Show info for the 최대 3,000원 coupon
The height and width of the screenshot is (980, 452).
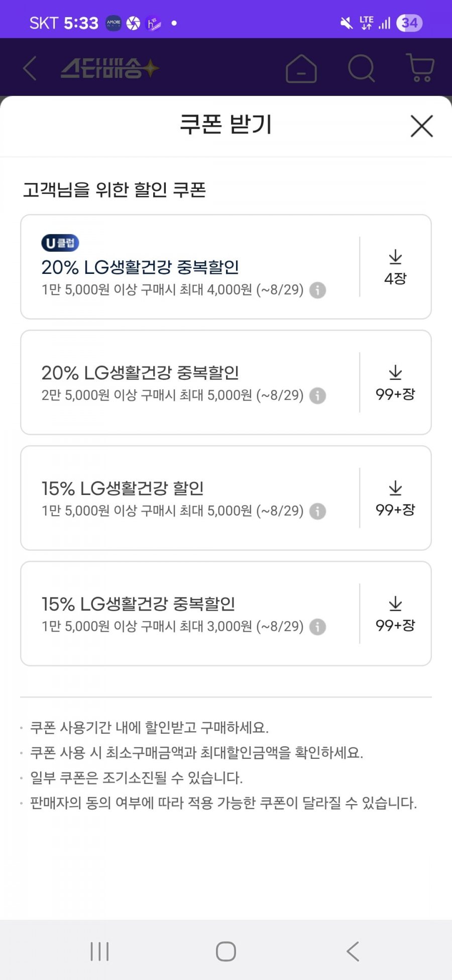coord(317,627)
